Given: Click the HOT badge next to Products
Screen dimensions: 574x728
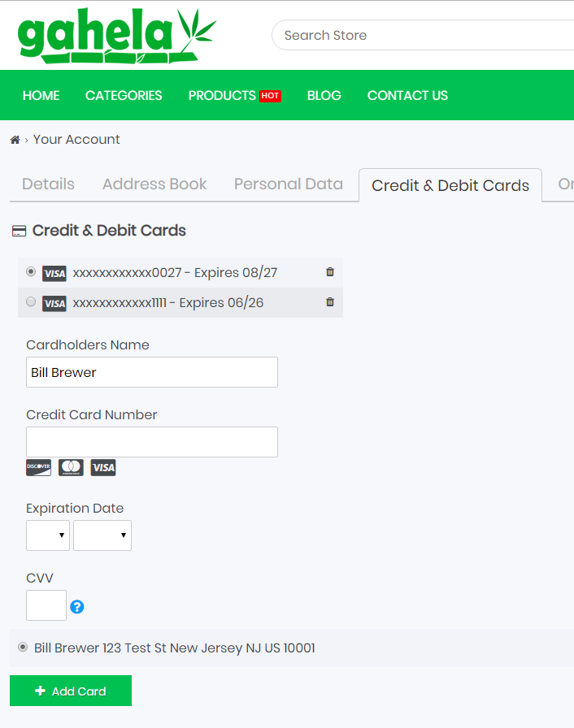Looking at the screenshot, I should [270, 96].
